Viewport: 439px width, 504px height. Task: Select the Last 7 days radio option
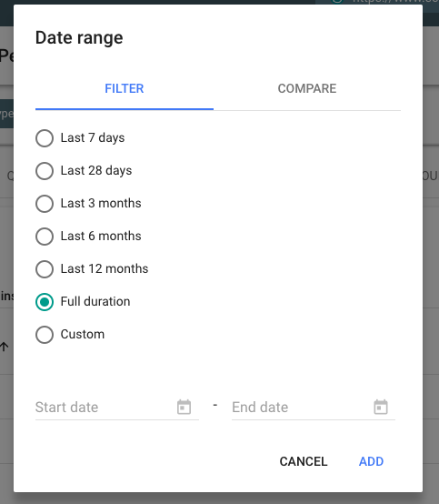pyautogui.click(x=45, y=138)
